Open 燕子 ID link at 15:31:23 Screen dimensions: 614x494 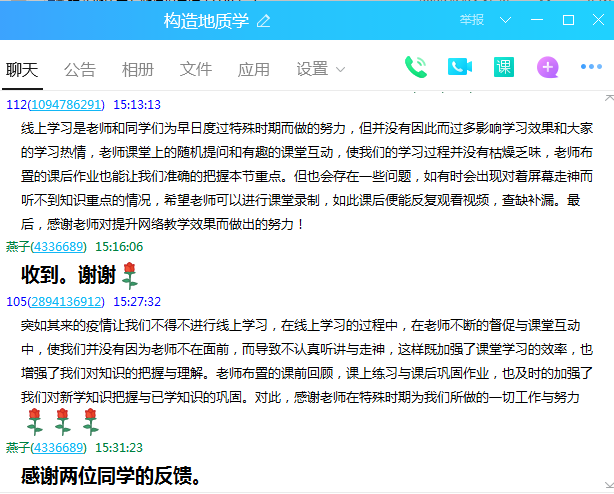[58, 447]
